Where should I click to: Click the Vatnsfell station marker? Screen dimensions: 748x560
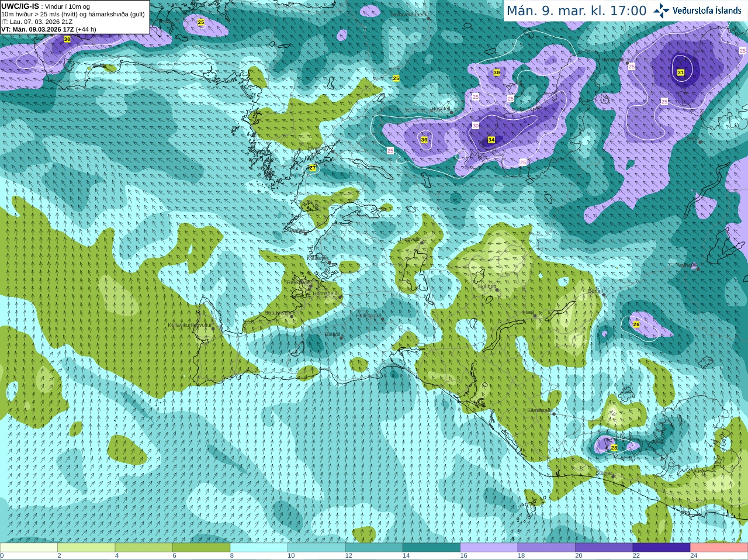[x=698, y=269]
